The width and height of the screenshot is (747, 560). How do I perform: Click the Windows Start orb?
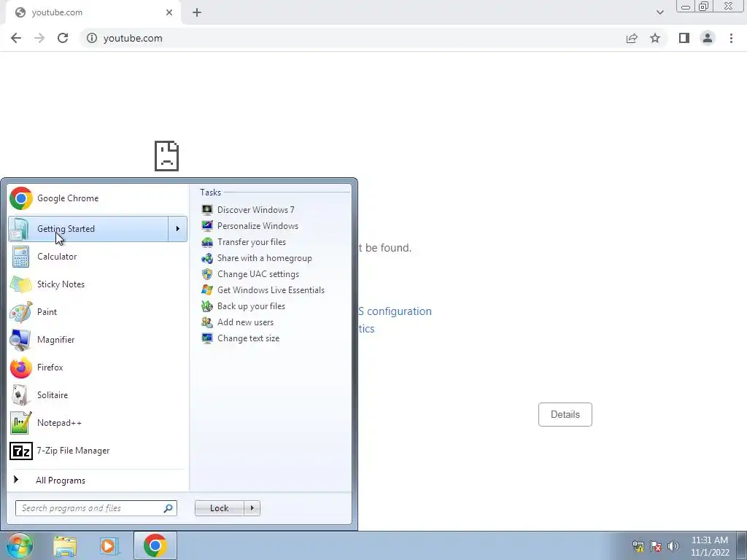[19, 545]
